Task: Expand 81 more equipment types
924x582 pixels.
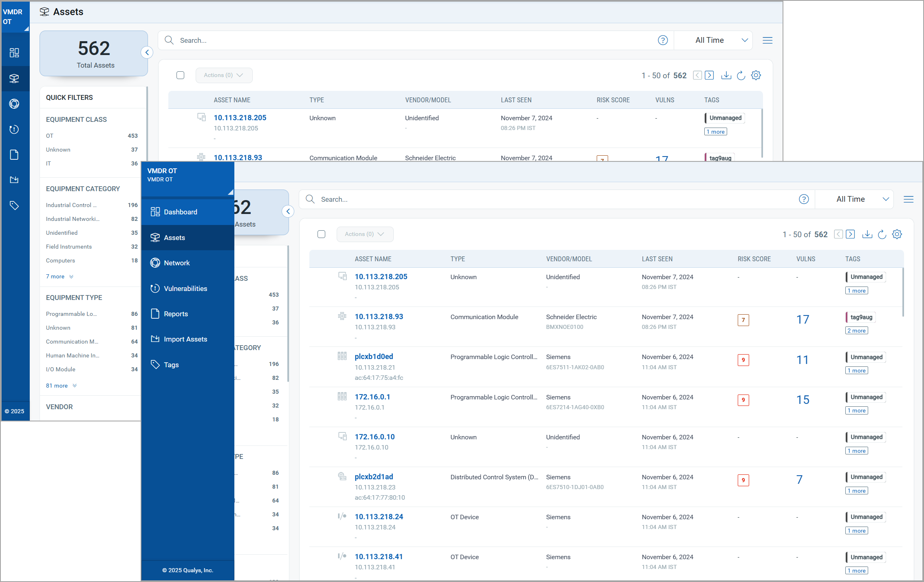Action: 61,386
